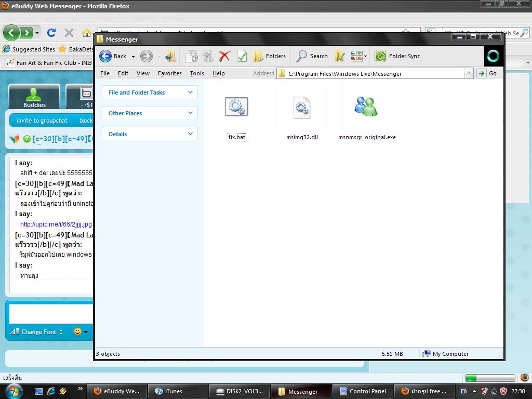Open the Favorites menu
Screen dimensions: 532x399
170,73
